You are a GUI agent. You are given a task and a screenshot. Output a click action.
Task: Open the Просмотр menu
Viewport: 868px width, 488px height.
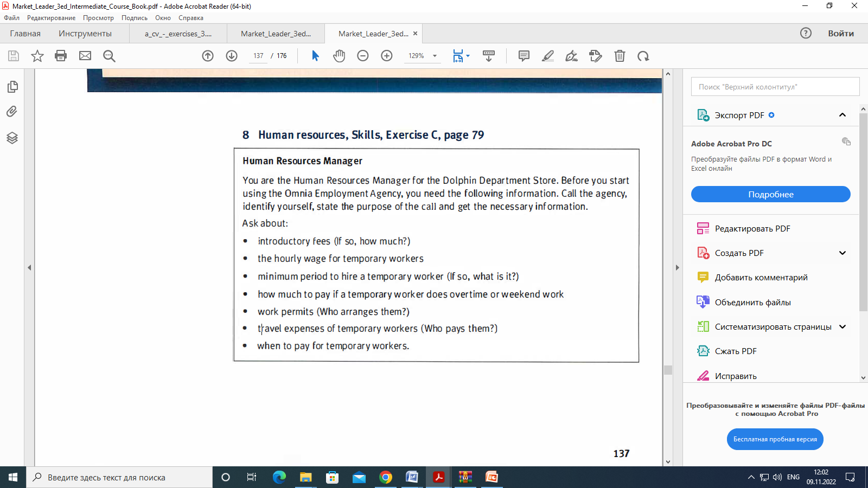[x=98, y=18]
